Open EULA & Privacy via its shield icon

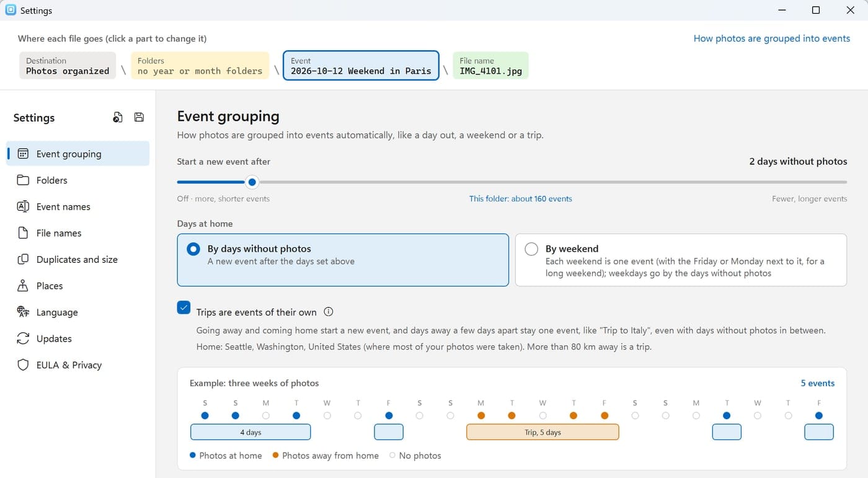[23, 365]
